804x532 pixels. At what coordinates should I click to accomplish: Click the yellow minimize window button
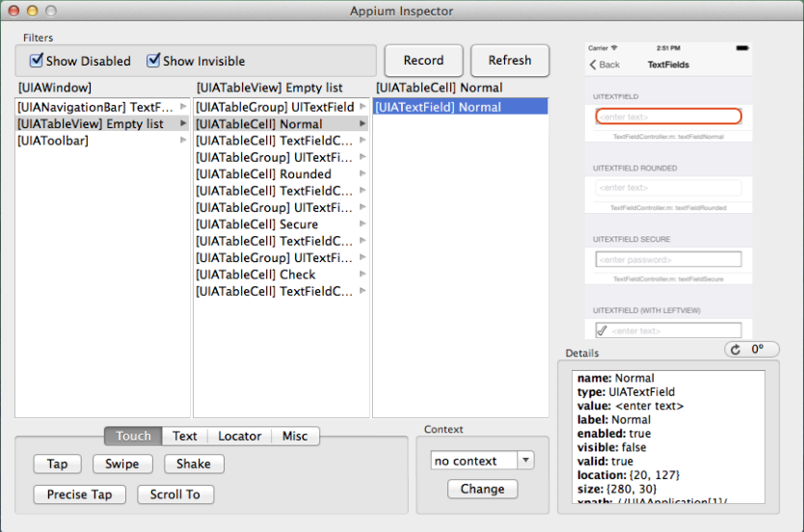point(33,11)
